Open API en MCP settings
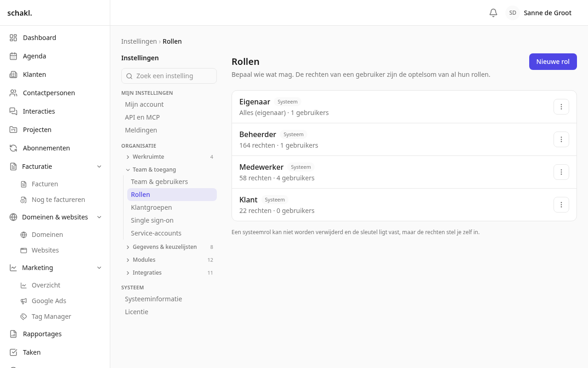Image resolution: width=588 pixels, height=368 pixels. [169, 117]
